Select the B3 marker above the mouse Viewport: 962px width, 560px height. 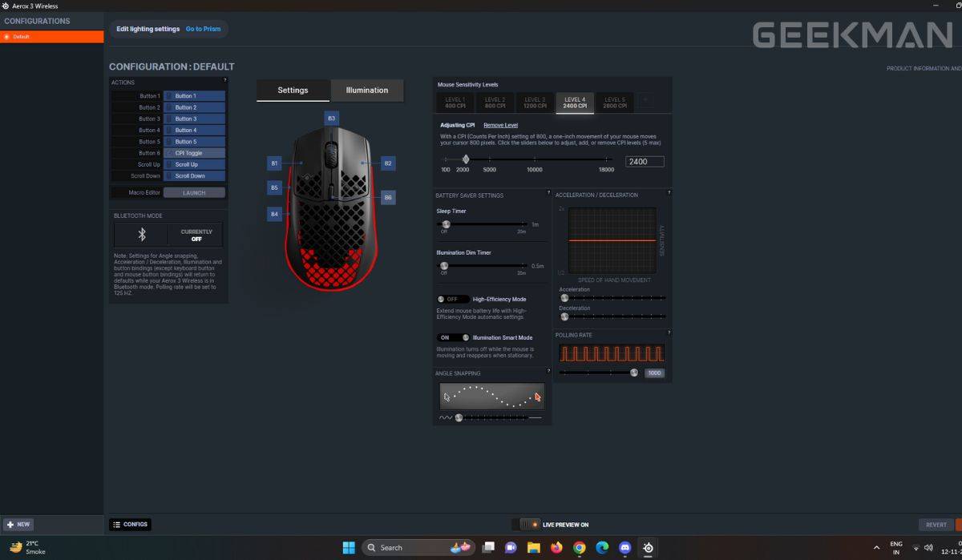click(x=331, y=118)
